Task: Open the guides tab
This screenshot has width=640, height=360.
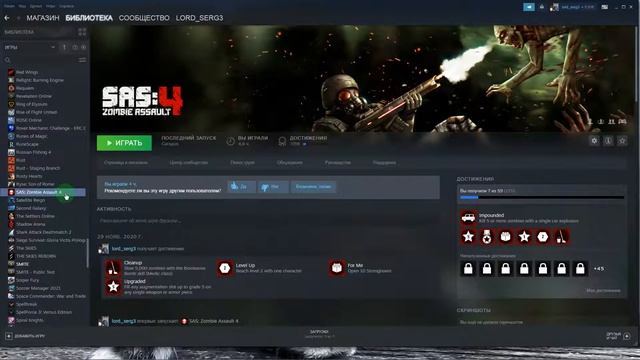Action: 338,162
